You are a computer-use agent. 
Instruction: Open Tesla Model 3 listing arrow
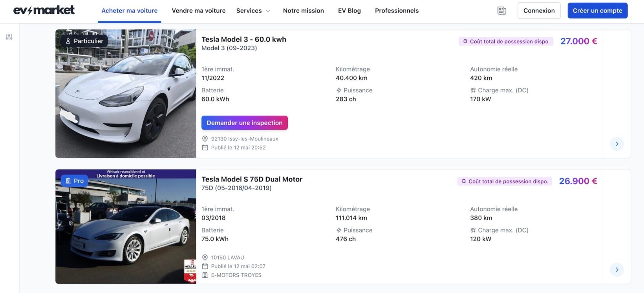[617, 144]
